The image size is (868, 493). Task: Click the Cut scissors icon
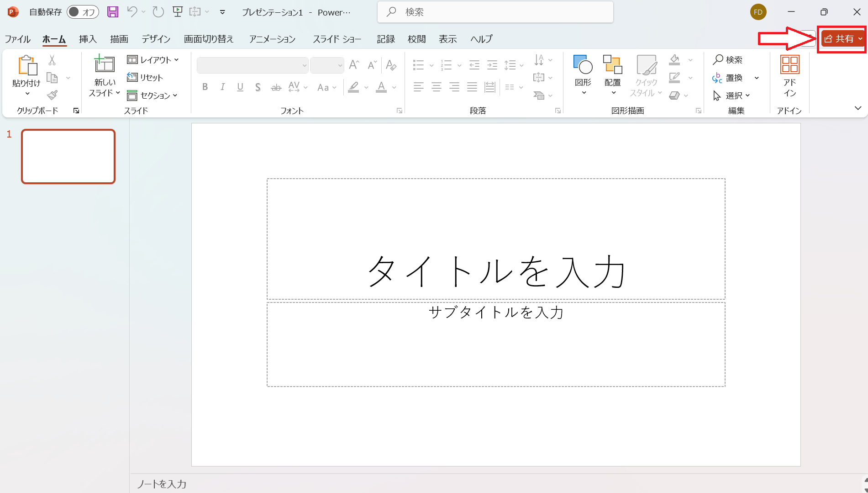[52, 60]
